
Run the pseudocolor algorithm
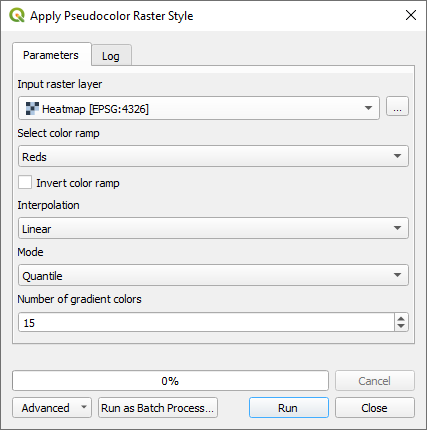coord(289,408)
